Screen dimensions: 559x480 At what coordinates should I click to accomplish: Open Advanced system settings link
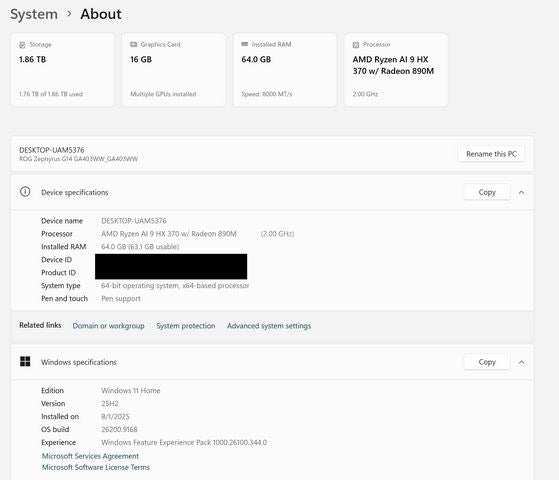(269, 326)
